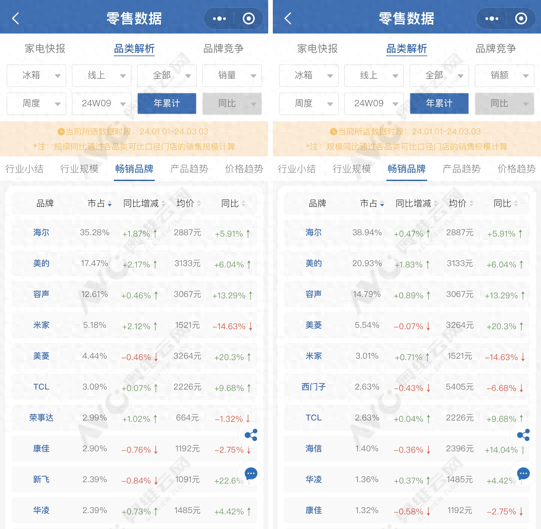Open the 24W09 week dropdown in right panel
541x529 pixels.
[x=374, y=104]
